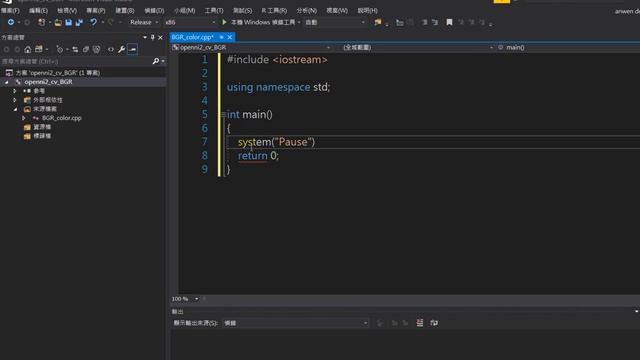Click line number 9 in the editor gutter
The image size is (640, 360).
(x=204, y=169)
